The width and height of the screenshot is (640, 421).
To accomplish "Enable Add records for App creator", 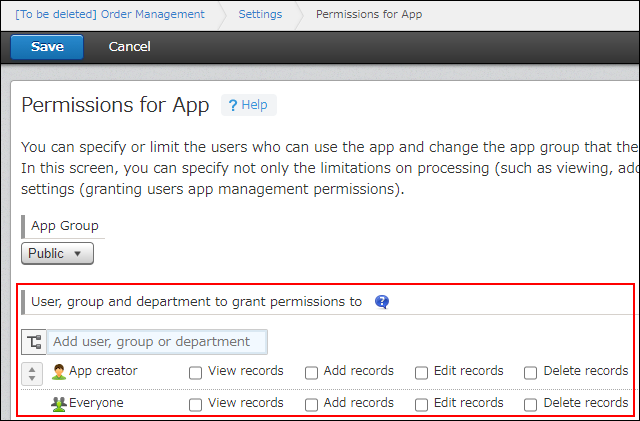I will click(x=312, y=372).
